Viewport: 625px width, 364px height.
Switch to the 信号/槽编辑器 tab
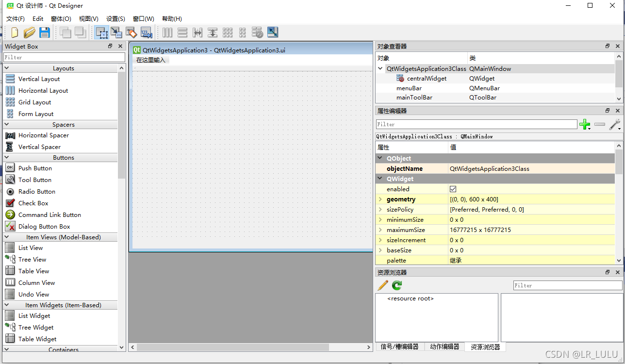pyautogui.click(x=399, y=347)
